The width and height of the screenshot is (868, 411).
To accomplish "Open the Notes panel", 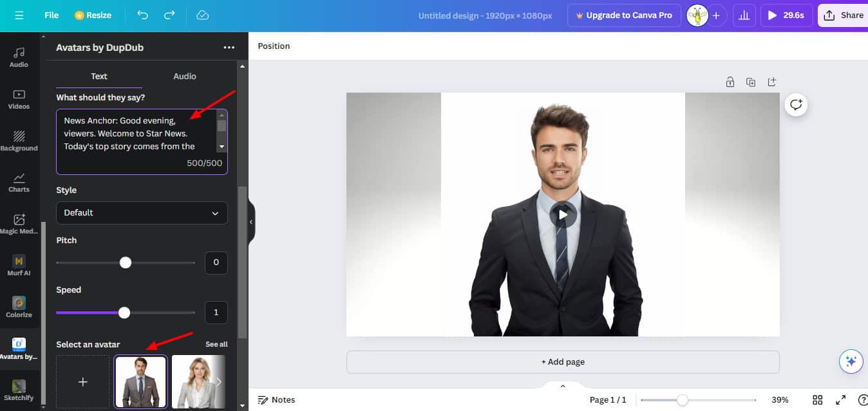I will 276,400.
